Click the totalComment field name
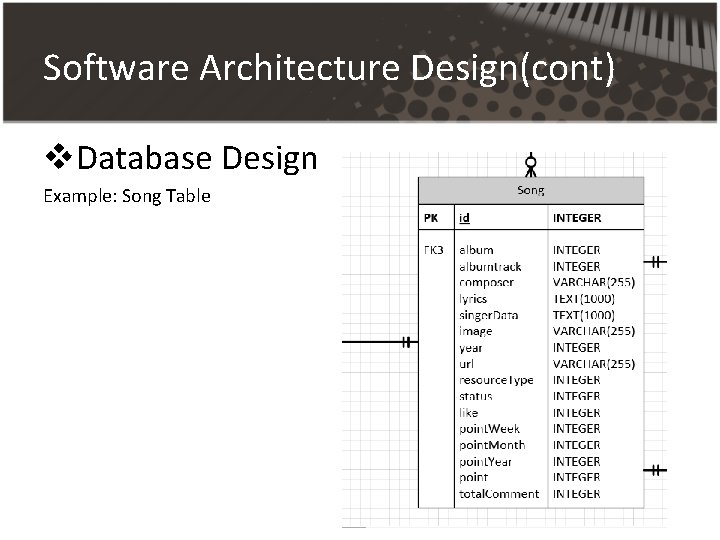The width and height of the screenshot is (720, 540). [499, 494]
